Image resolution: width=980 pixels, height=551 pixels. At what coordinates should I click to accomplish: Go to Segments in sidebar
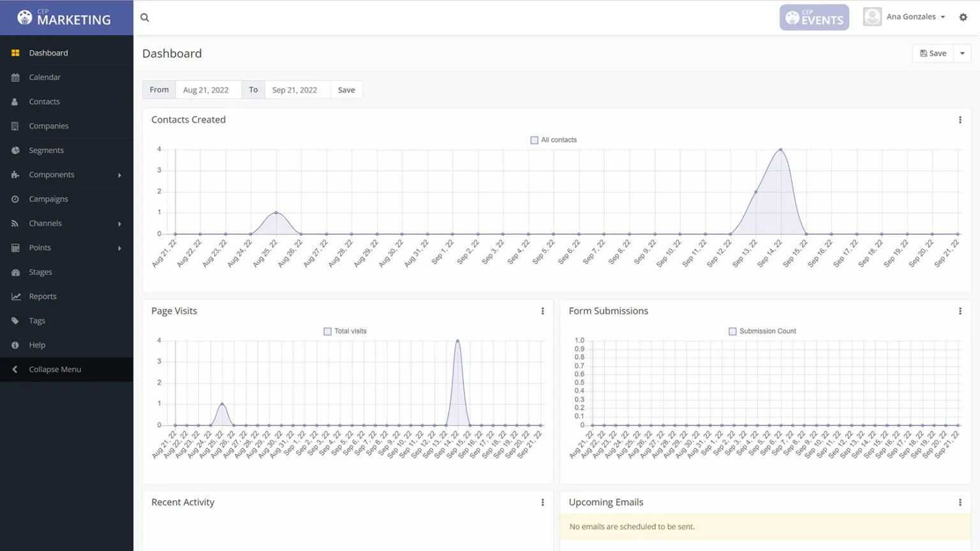[46, 151]
